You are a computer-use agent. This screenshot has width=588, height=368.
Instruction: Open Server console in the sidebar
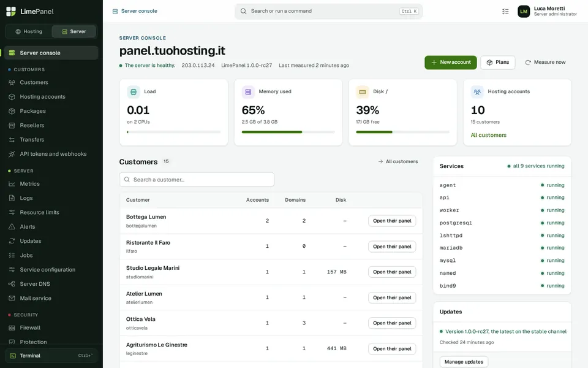[x=51, y=53]
